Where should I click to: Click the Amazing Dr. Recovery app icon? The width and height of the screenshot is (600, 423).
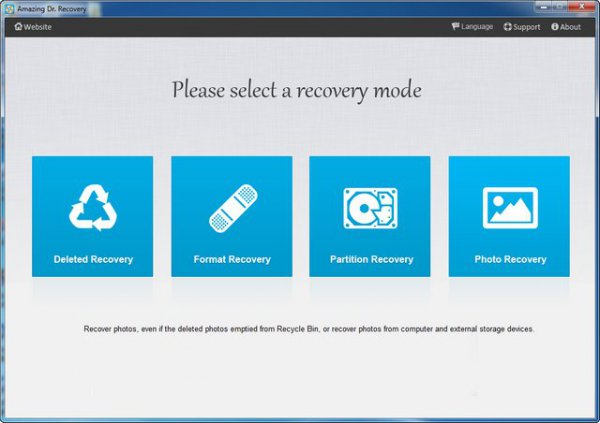point(10,9)
